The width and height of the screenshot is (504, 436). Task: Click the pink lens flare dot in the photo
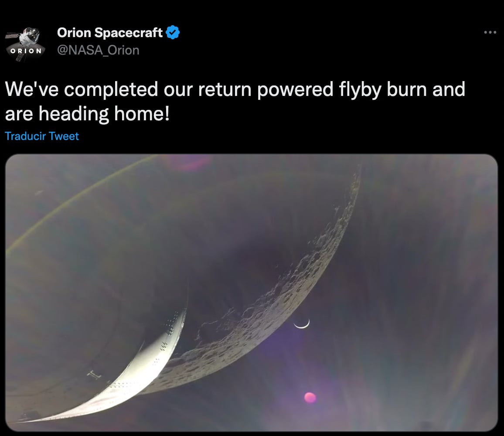pos(310,397)
